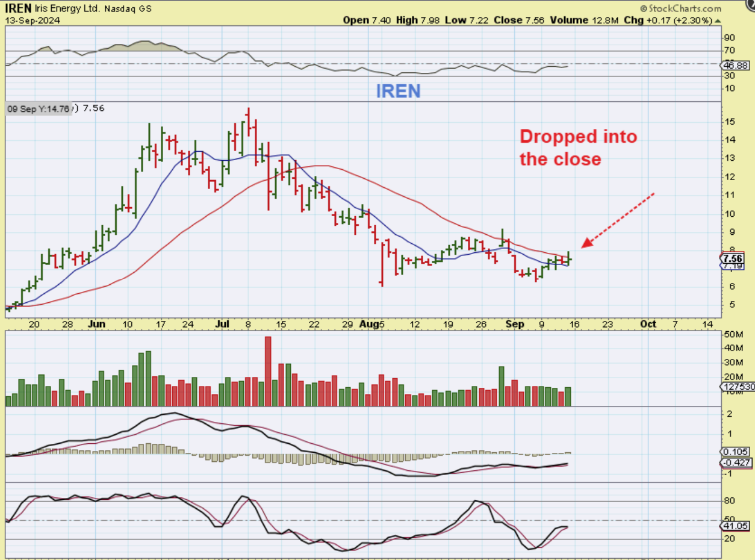755x560 pixels.
Task: Click the Close 7.56 value in header
Action: pyautogui.click(x=519, y=20)
